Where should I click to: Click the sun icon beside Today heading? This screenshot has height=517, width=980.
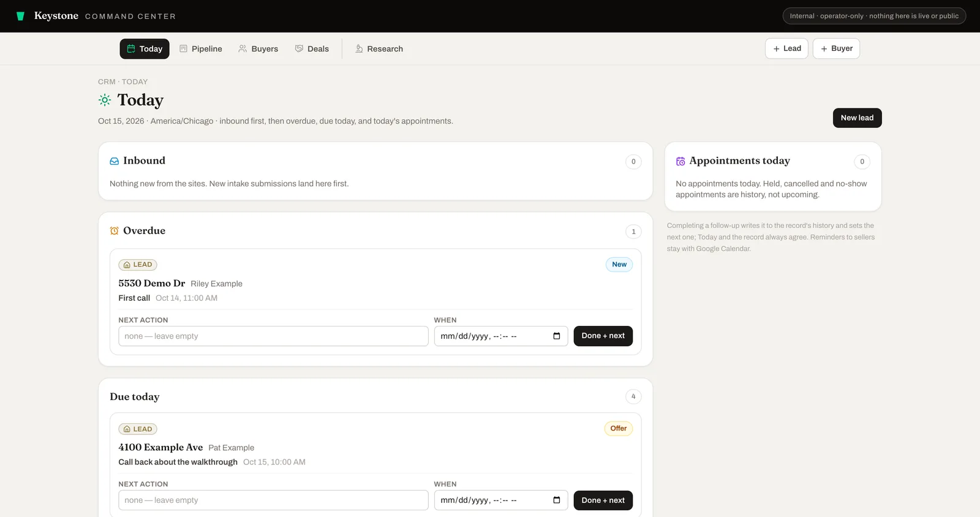[x=105, y=100]
